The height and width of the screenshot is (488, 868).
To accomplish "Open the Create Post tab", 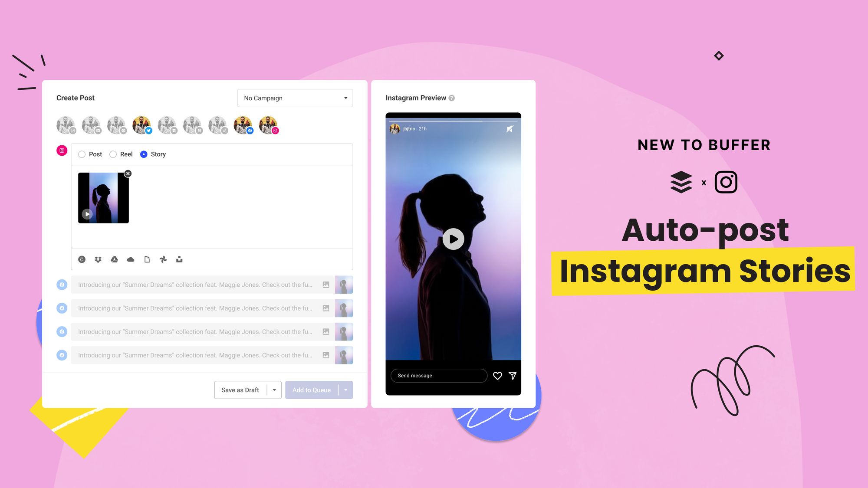I will point(75,98).
